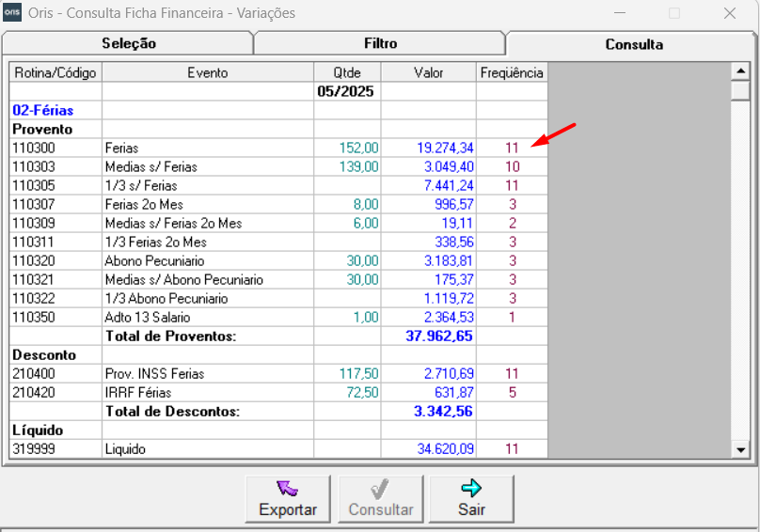Click the Exportar button
Viewport: 760px width, 532px height.
pyautogui.click(x=288, y=499)
